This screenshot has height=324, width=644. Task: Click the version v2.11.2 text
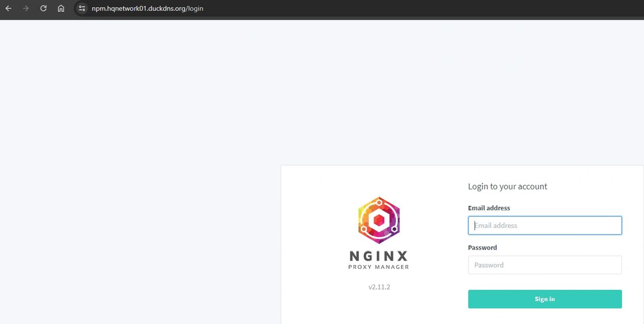379,287
